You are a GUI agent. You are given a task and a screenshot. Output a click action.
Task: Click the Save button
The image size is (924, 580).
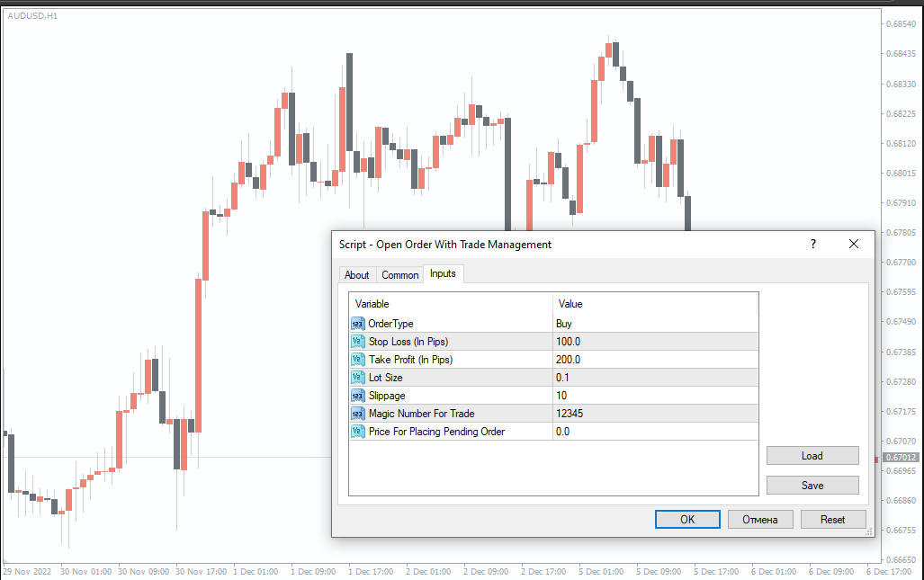[812, 486]
